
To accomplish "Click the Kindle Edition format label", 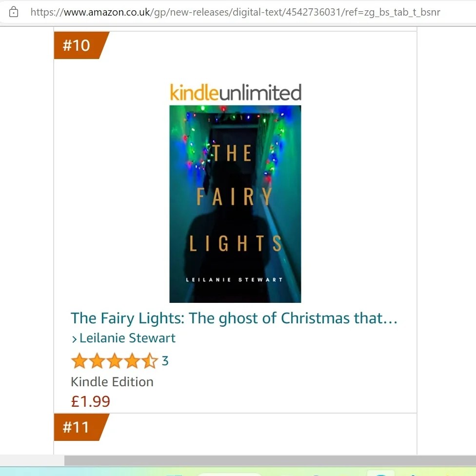I will click(x=112, y=382).
